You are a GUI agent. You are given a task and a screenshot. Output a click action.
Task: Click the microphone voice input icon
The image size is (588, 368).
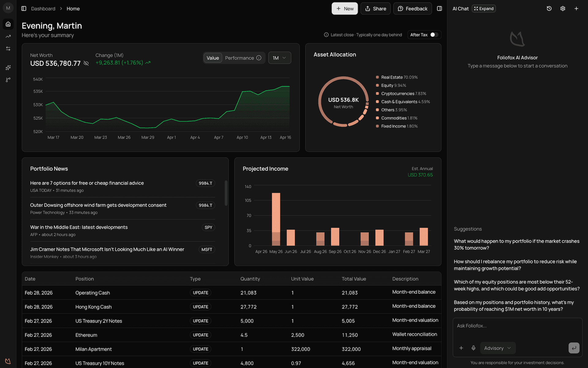[x=473, y=348]
